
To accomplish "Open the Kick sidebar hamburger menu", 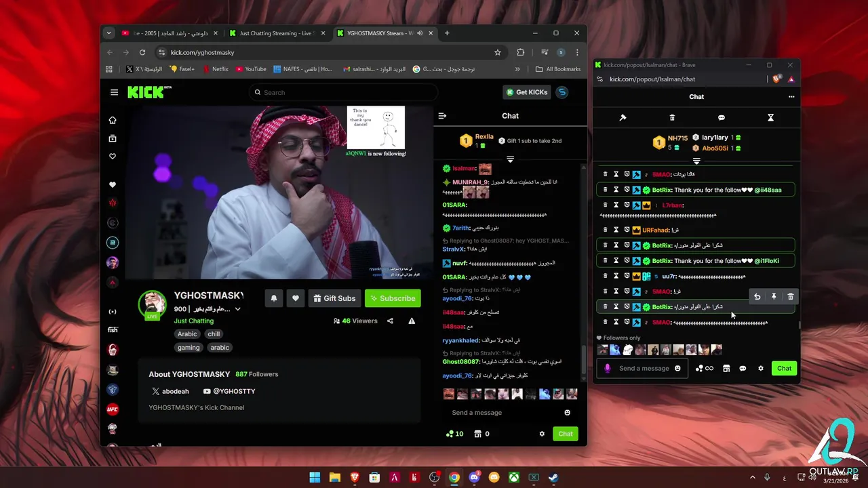I will [114, 92].
